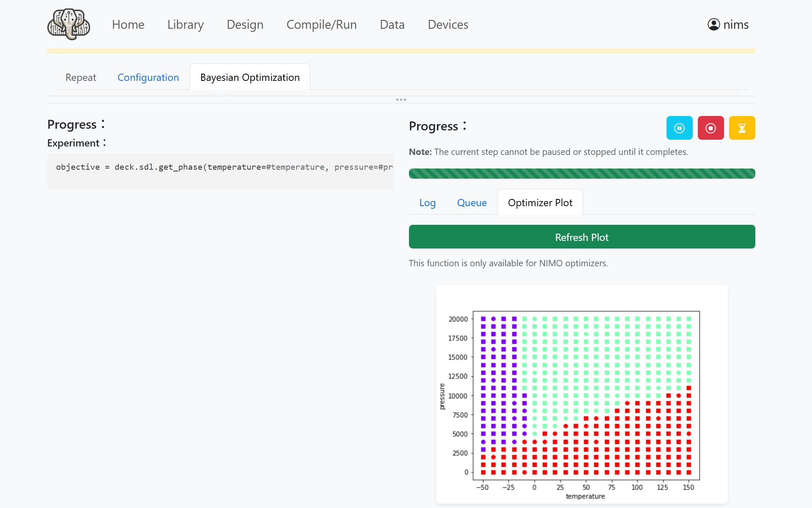Click the striped green progress bar
Image resolution: width=812 pixels, height=508 pixels.
click(582, 174)
